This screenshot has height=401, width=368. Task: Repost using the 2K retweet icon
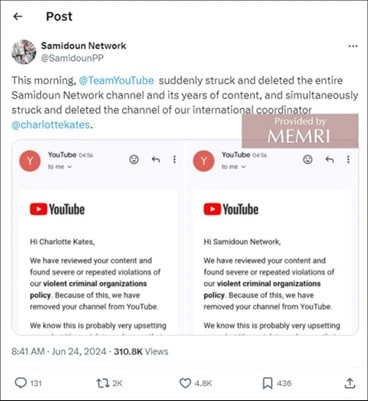(103, 383)
